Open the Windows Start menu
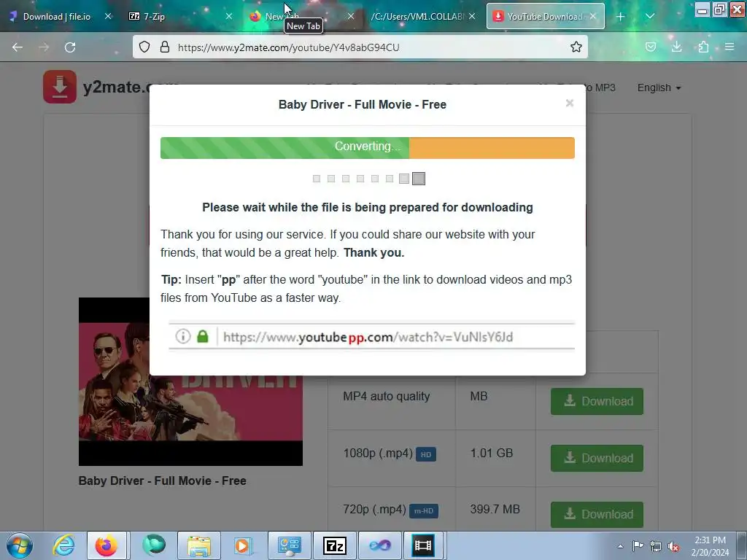 [20, 545]
